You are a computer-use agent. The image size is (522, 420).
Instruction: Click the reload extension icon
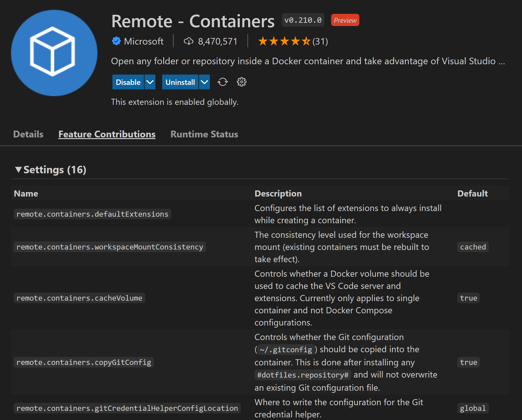223,82
